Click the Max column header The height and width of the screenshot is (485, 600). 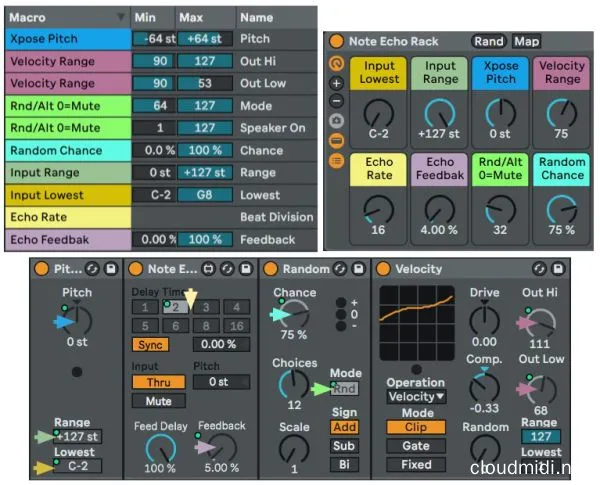click(206, 17)
